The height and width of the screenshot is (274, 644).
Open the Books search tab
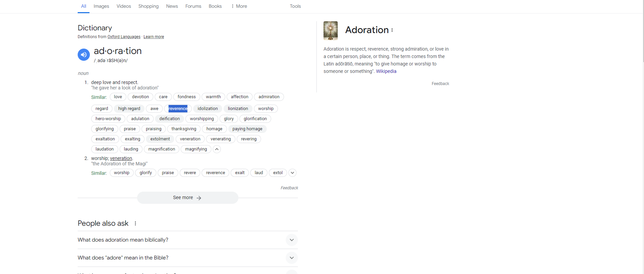pos(215,6)
